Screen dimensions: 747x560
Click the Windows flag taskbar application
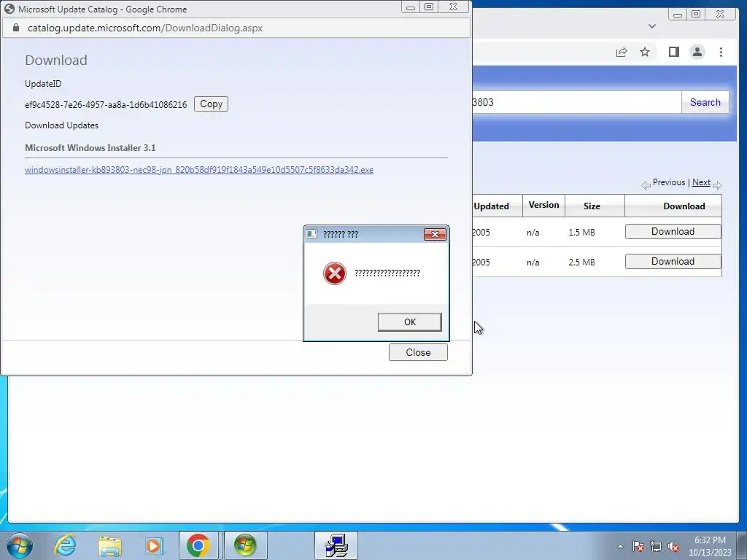coord(245,545)
